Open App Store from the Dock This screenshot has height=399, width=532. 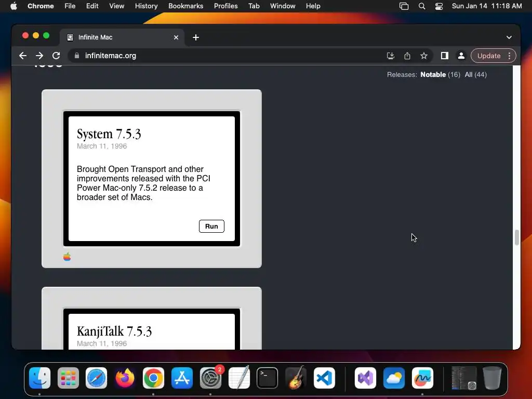(182, 378)
